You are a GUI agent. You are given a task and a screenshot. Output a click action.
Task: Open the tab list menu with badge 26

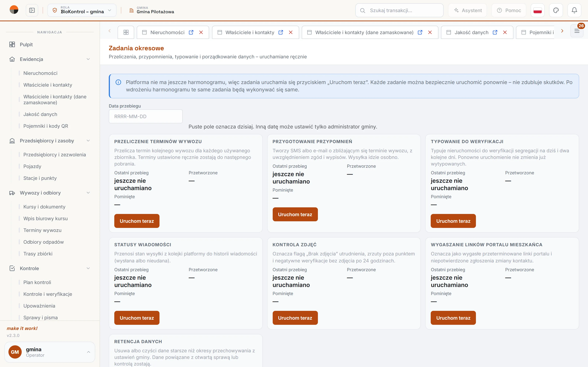coord(577,31)
